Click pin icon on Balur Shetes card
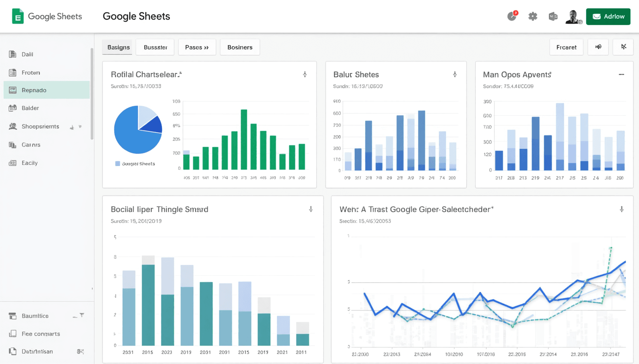639x364 pixels. click(x=454, y=75)
